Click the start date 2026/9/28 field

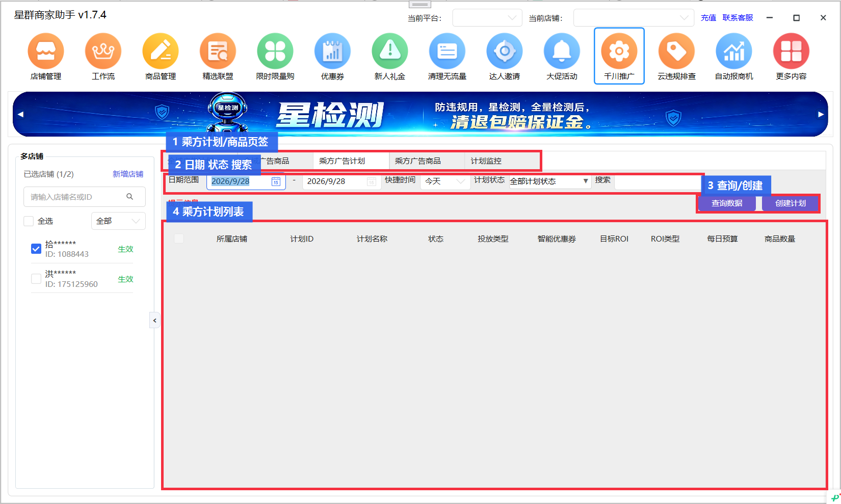coord(246,181)
